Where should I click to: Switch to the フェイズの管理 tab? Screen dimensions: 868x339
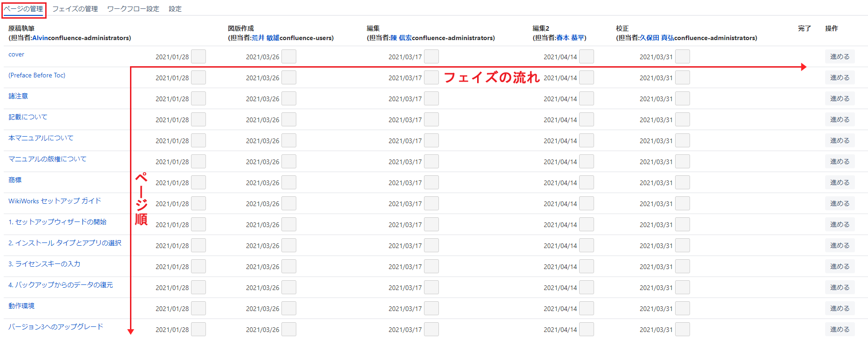(75, 9)
